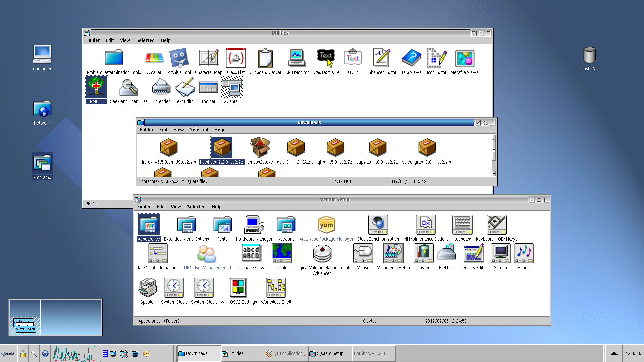Open the Selected menu in System Setup window
The height and width of the screenshot is (362, 644).
tap(196, 207)
